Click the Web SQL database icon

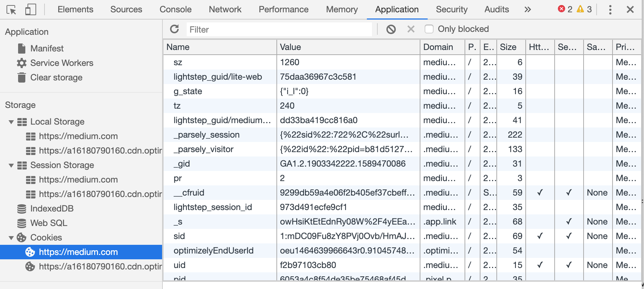[22, 223]
